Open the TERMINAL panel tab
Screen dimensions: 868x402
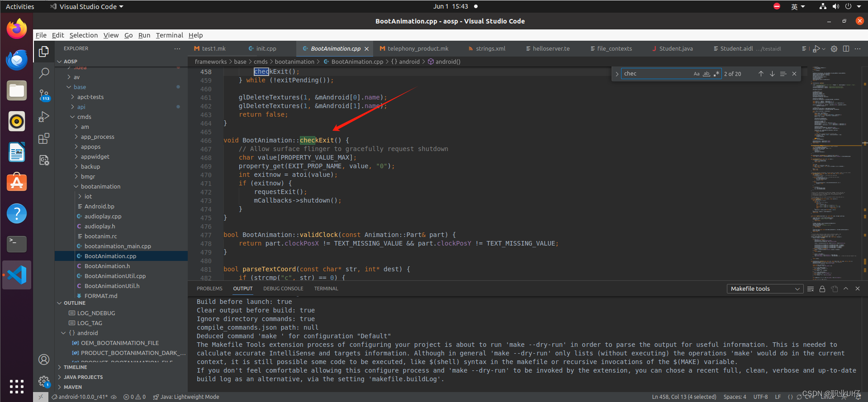[326, 288]
